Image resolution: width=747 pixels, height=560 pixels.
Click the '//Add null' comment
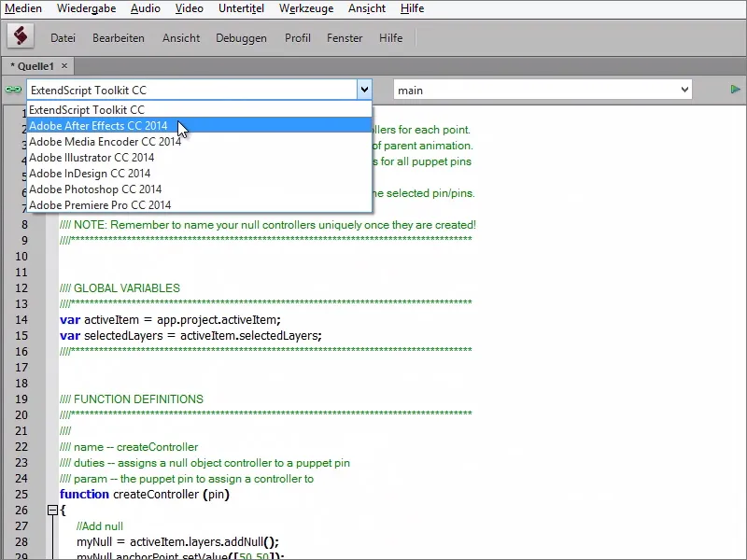(100, 526)
